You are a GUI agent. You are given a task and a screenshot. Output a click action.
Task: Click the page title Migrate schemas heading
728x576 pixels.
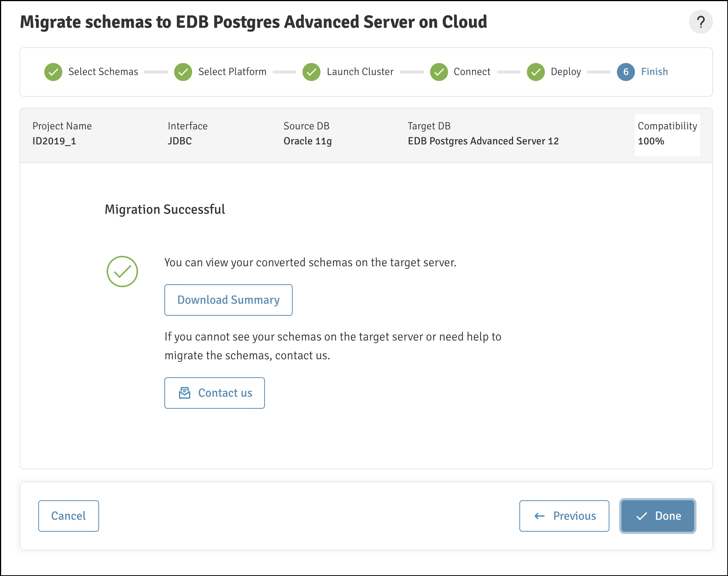click(x=253, y=22)
